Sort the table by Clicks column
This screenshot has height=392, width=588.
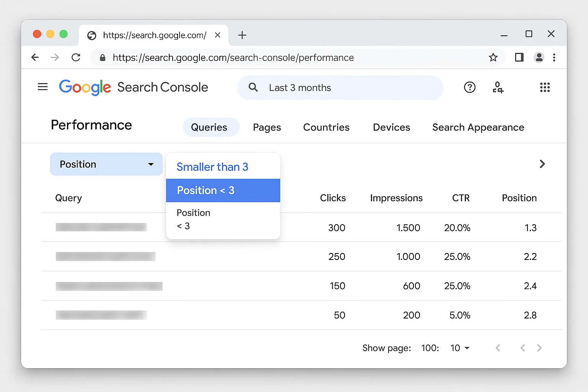[333, 198]
